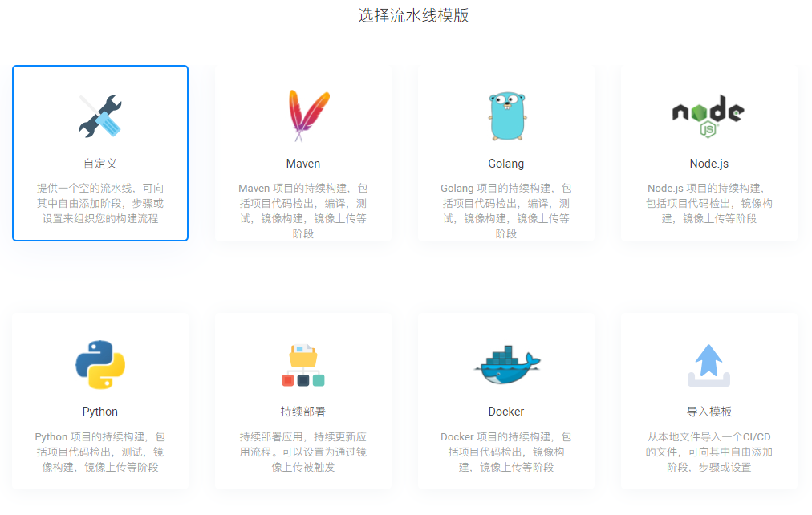Choose the Node.js template title text

[x=709, y=164]
